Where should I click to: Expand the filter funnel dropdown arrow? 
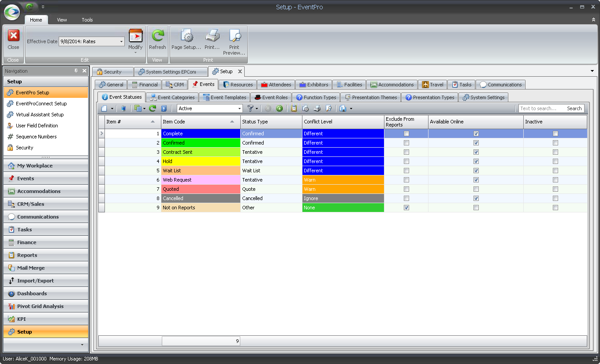(x=257, y=108)
